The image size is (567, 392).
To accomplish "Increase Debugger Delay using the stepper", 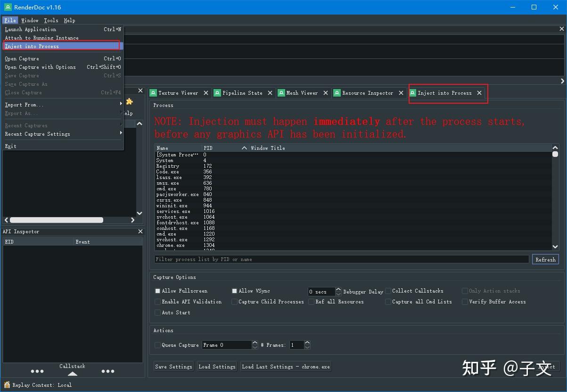I will [338, 289].
